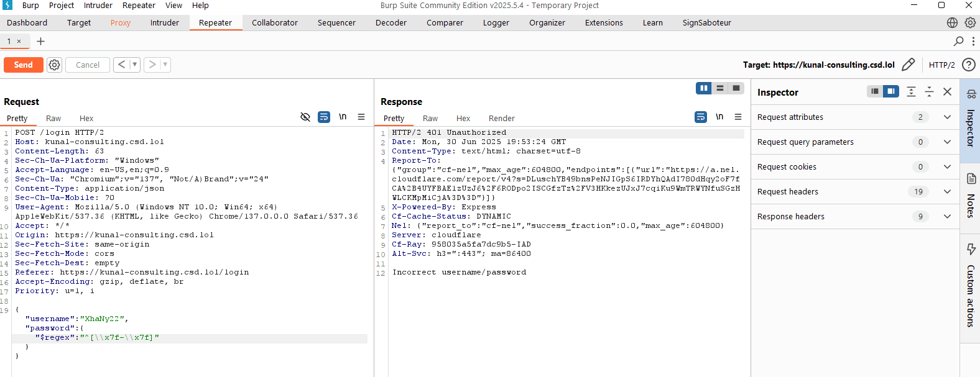Open the SignSaboteur tab

point(707,22)
